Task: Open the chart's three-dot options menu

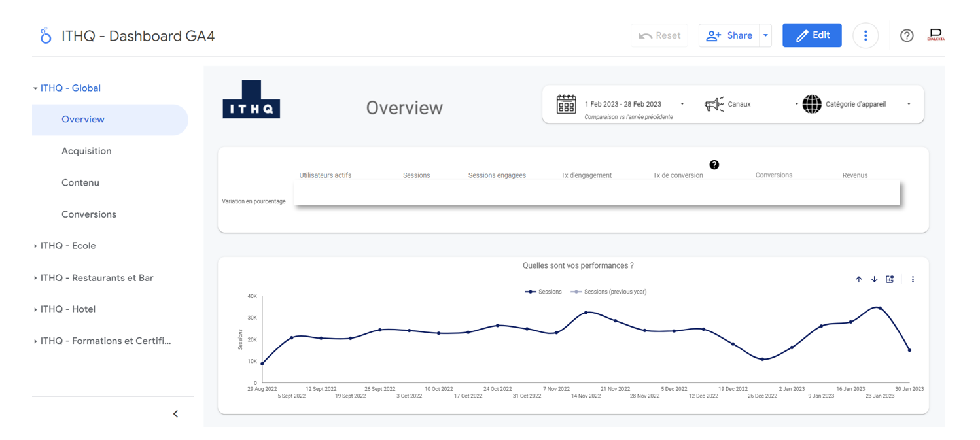Action: (913, 279)
